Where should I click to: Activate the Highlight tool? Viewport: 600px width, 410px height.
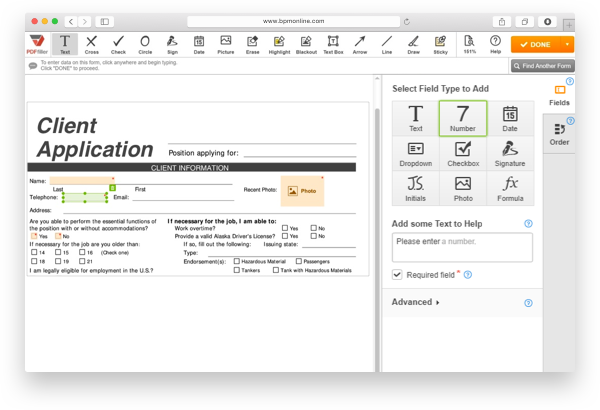279,44
